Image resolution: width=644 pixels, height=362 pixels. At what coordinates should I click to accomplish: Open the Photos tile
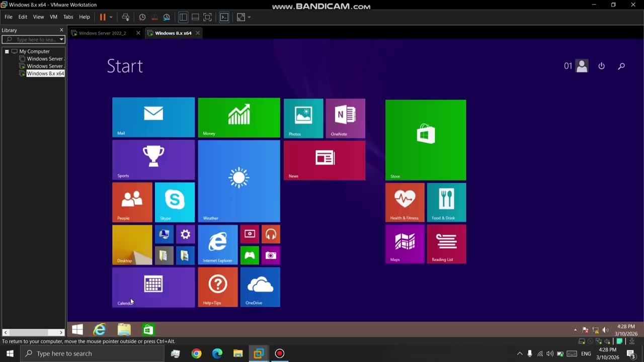[303, 118]
